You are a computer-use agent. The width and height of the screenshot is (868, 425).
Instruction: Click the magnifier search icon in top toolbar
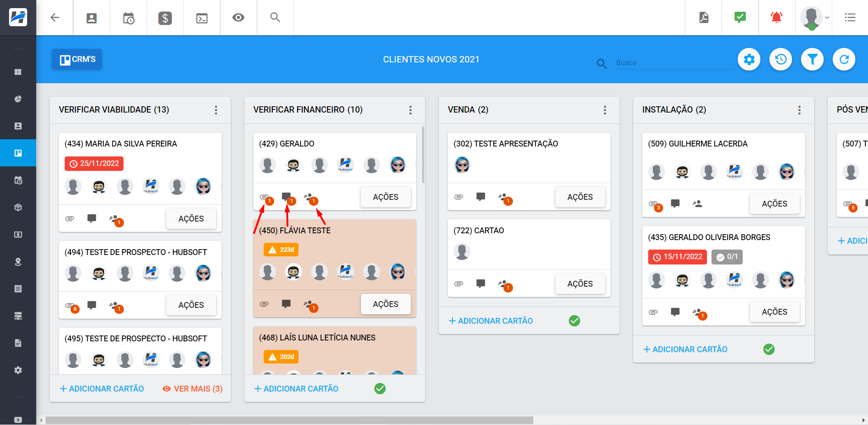[275, 18]
